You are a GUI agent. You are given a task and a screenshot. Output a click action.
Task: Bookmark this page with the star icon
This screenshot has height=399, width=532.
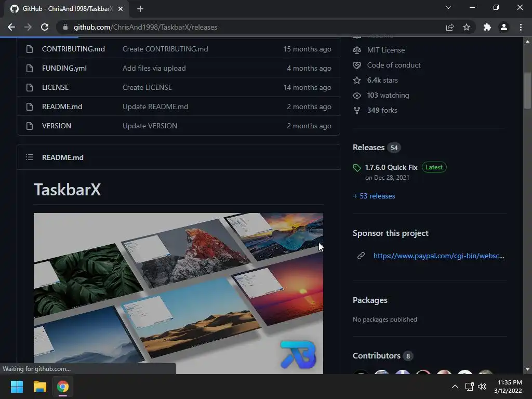coord(467,27)
